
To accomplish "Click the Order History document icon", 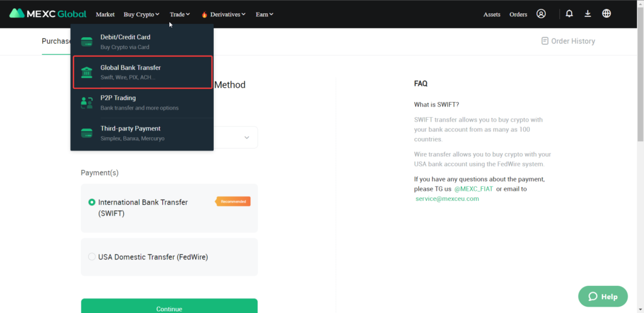I will tap(545, 41).
